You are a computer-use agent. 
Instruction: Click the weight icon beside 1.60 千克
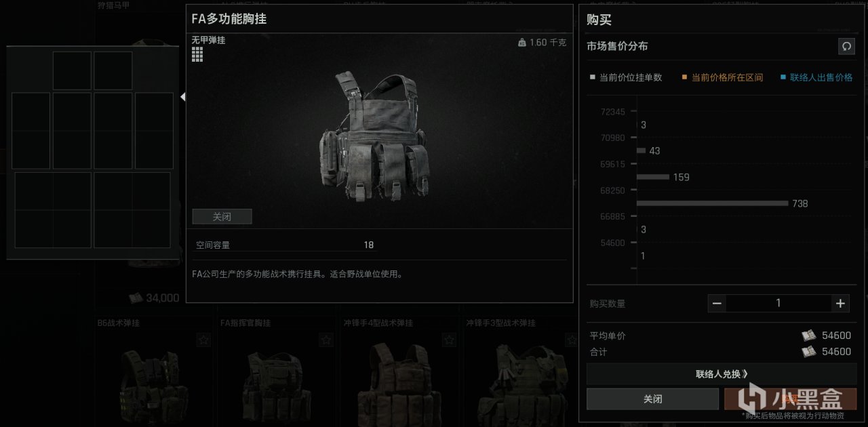[521, 42]
